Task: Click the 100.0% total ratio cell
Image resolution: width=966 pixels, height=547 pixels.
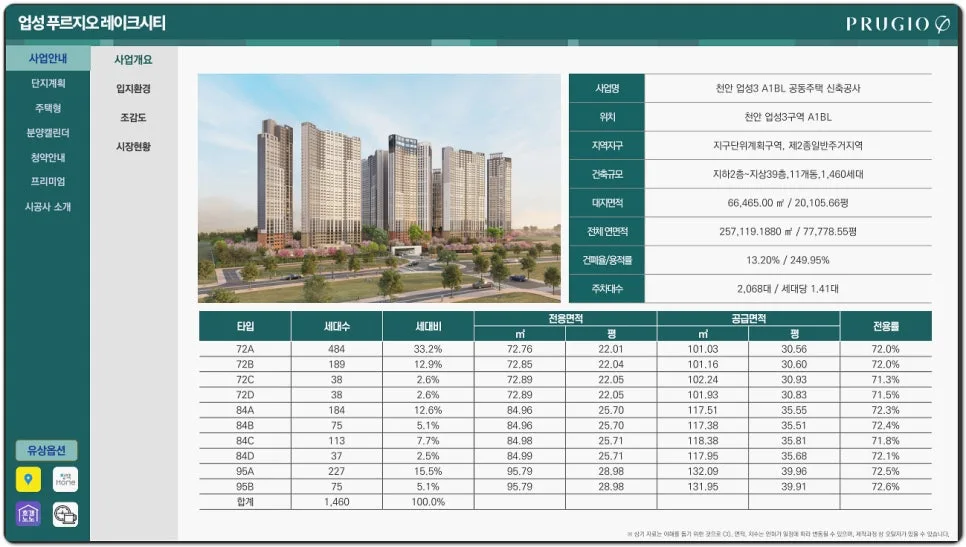Action: tap(428, 502)
